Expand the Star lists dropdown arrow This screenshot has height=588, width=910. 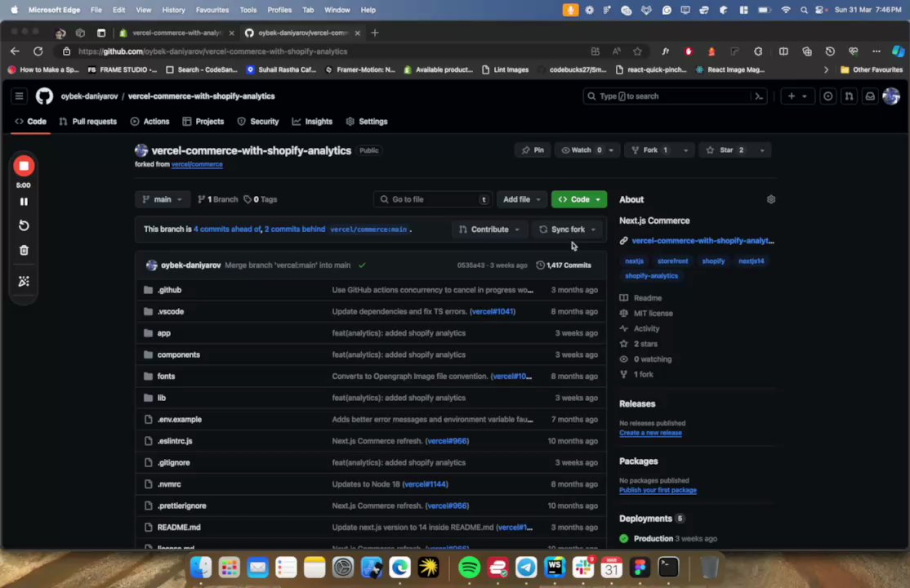pos(761,150)
